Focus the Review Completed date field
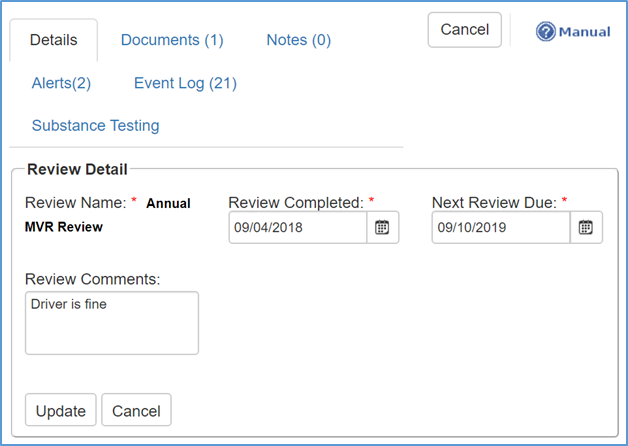 pyautogui.click(x=297, y=228)
